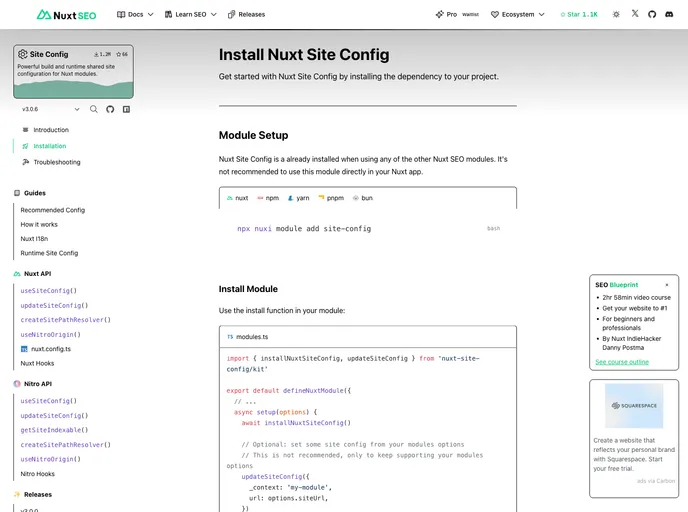Click the Install Module heading
The height and width of the screenshot is (512, 688).
click(248, 289)
